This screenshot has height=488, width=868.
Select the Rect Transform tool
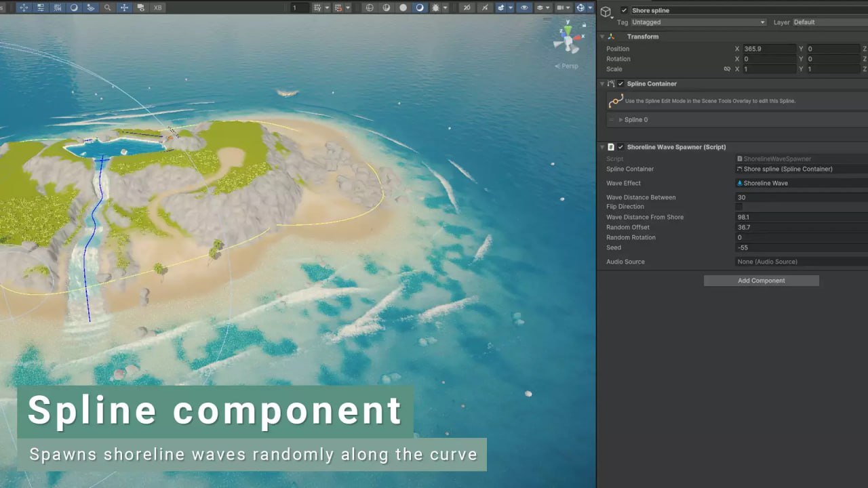pos(41,6)
